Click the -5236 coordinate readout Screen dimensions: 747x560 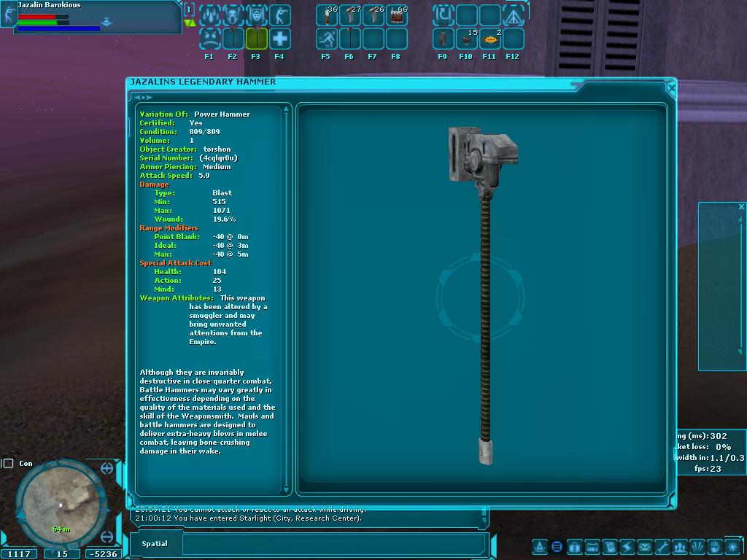(104, 554)
